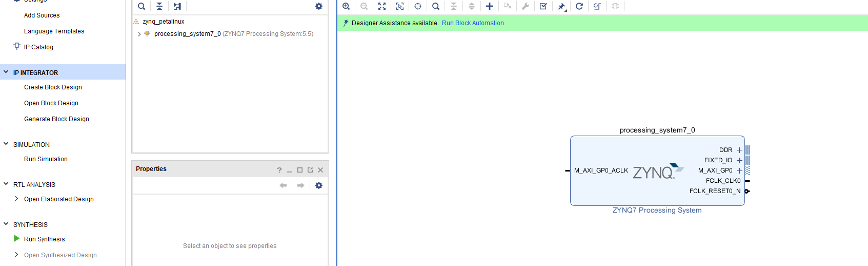Add IP with the plus icon
This screenshot has height=266, width=868.
pos(490,6)
